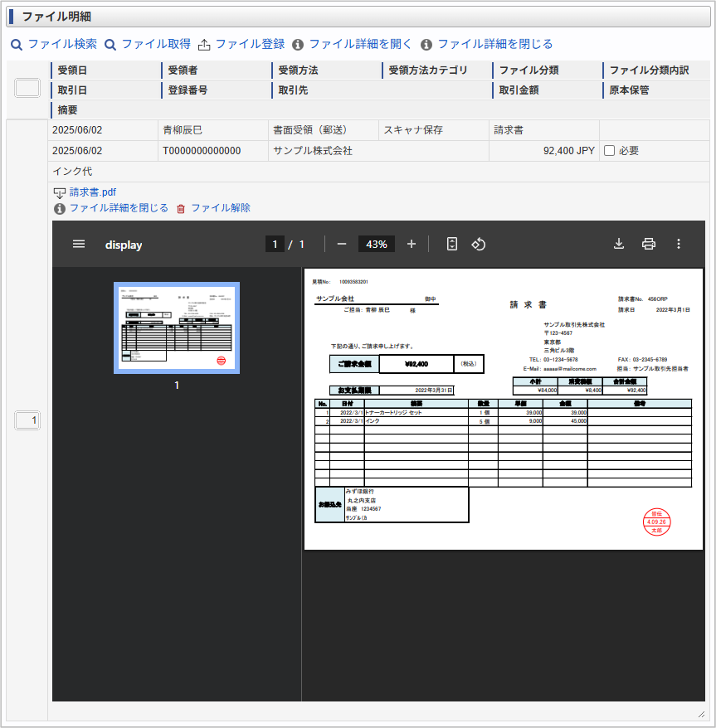Viewport: 716px width, 728px height.
Task: Check the 必要 original storage checkbox
Action: click(x=609, y=151)
